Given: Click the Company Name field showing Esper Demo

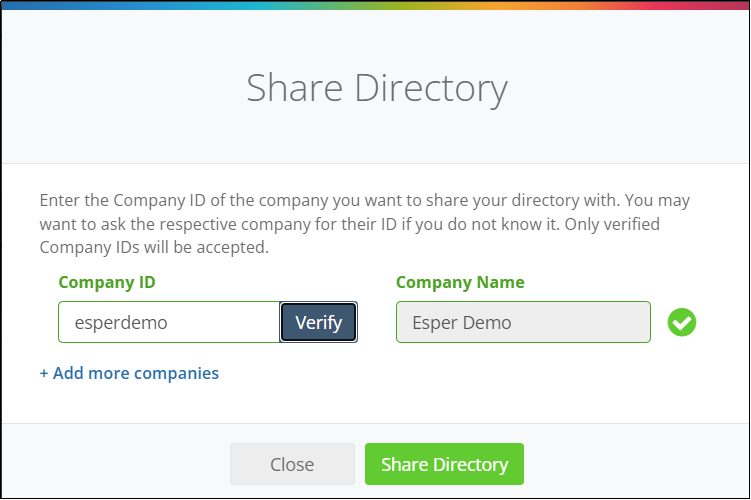Looking at the screenshot, I should (523, 322).
